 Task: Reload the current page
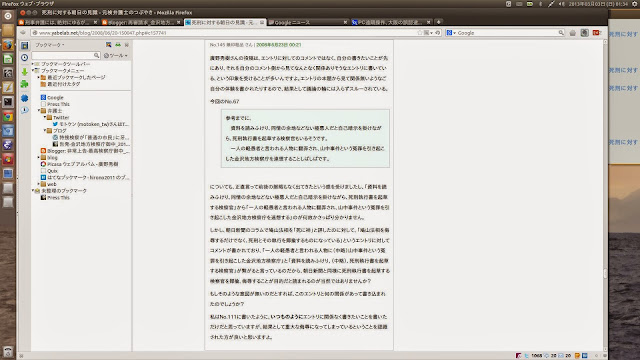(x=438, y=33)
